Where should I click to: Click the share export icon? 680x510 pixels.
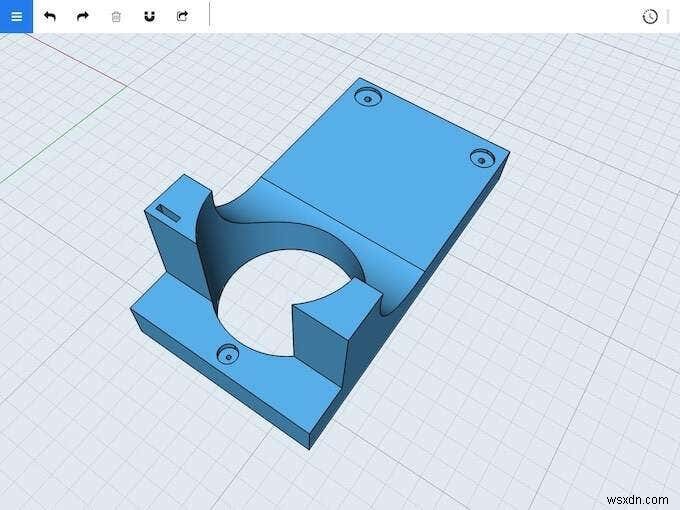183,16
